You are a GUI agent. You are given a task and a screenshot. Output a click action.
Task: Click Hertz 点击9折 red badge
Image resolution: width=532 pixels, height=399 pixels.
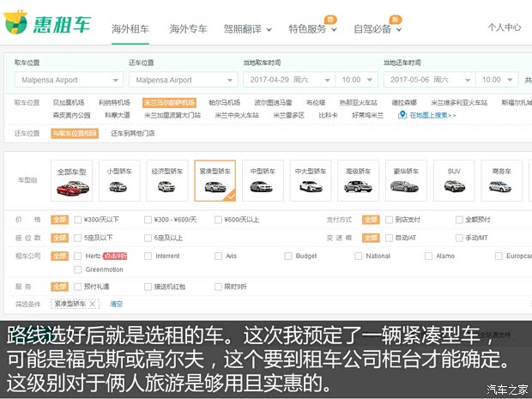click(115, 256)
